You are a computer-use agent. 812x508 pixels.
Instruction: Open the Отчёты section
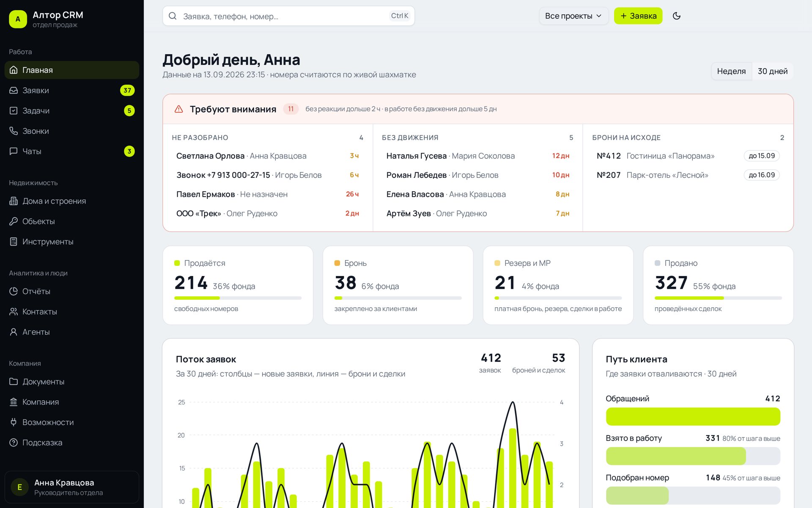(x=72, y=291)
